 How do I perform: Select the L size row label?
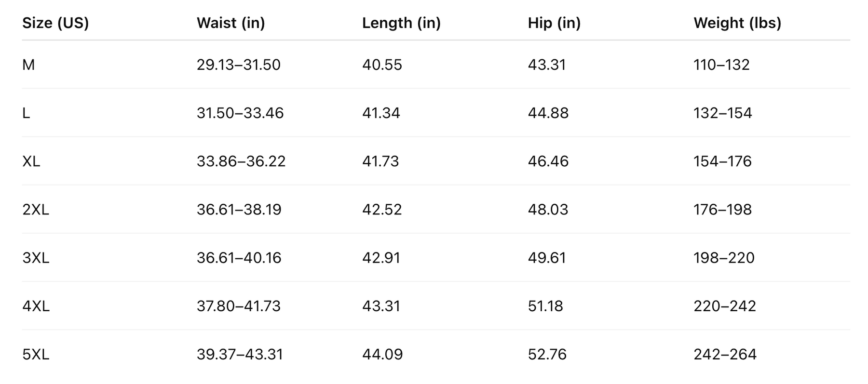click(26, 113)
